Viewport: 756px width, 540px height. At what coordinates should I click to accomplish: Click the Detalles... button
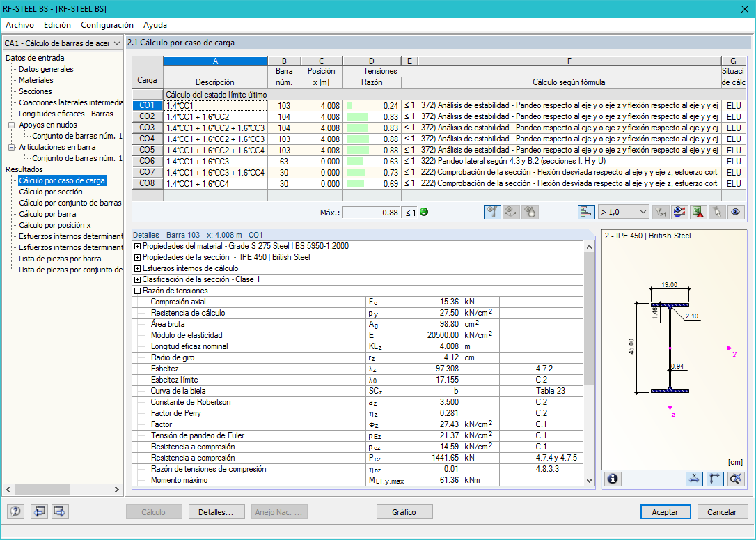[x=216, y=512]
